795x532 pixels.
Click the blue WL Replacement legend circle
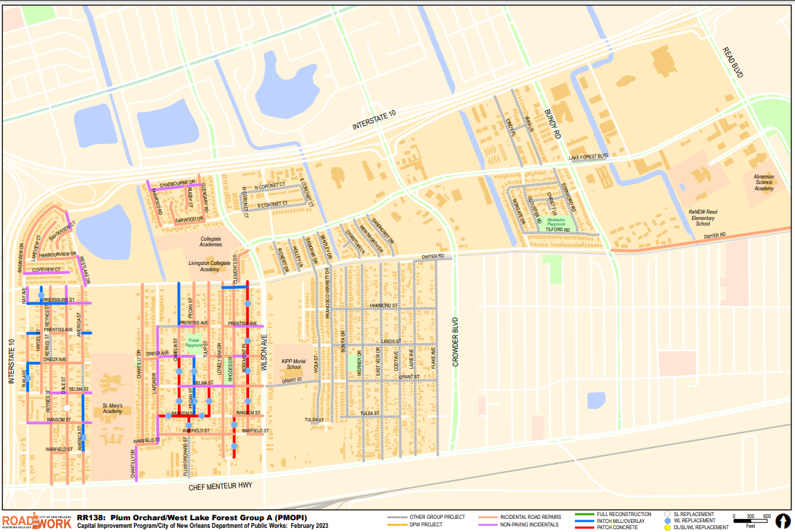click(x=667, y=521)
